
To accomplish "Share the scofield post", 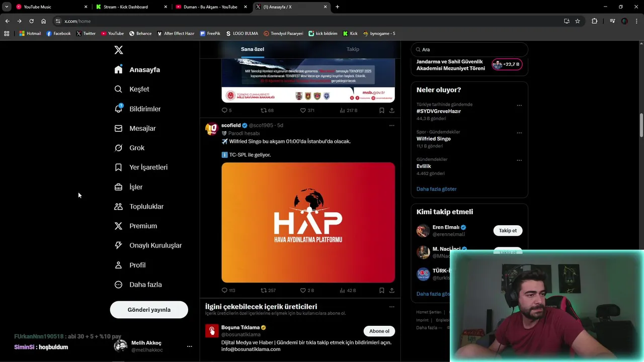I will tap(392, 290).
